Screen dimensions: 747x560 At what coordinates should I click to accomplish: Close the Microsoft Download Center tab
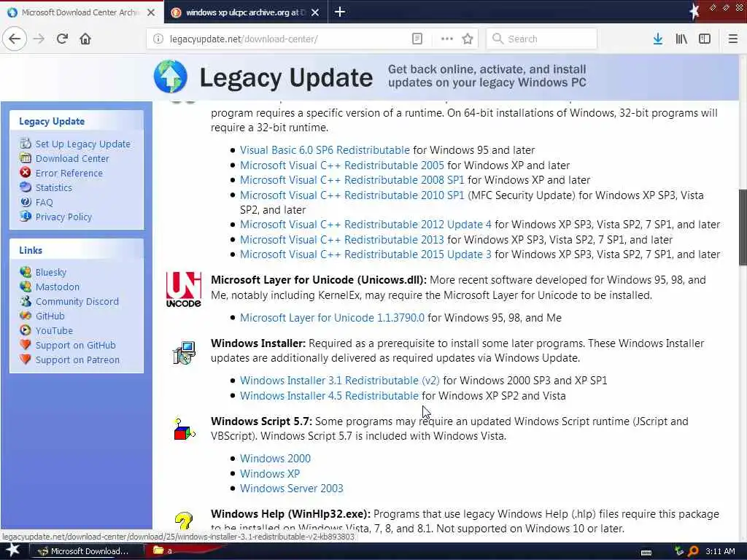click(x=151, y=12)
